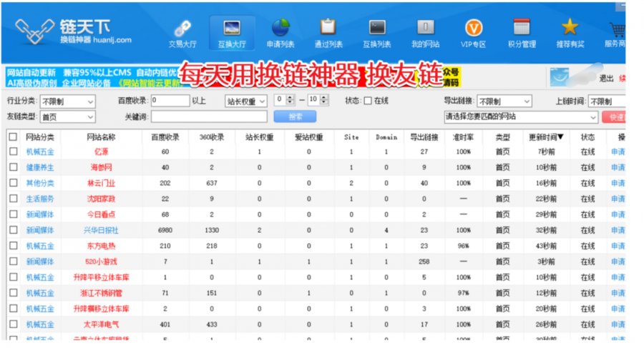
Task: Click the 兴华日报社 site name link
Action: 101,230
